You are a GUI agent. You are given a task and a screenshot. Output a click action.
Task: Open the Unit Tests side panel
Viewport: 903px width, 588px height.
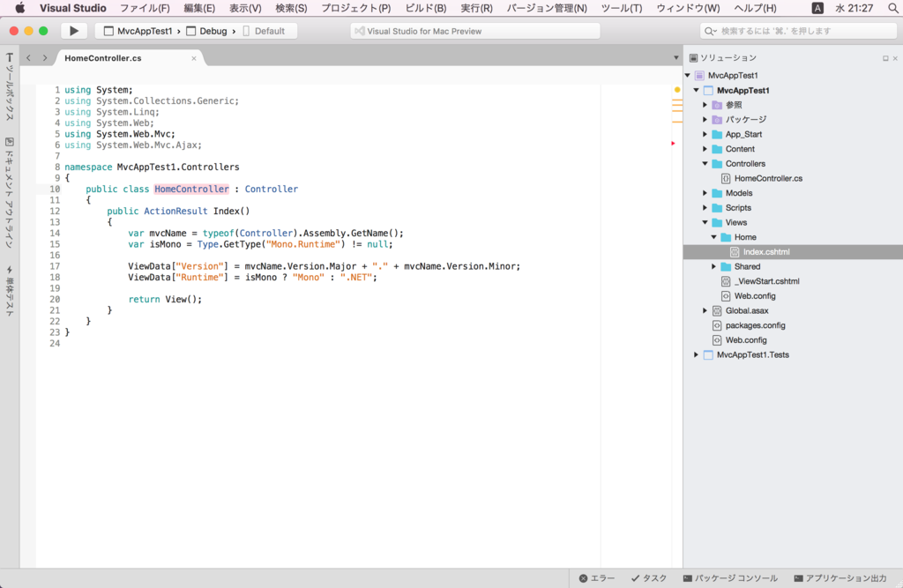9,291
